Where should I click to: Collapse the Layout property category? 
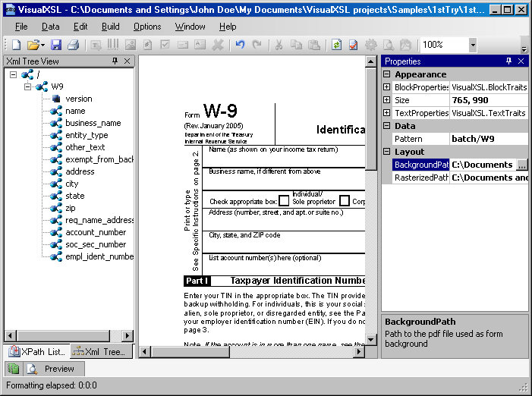pos(386,151)
